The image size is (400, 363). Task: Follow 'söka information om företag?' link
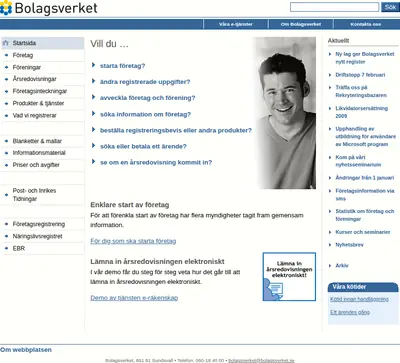tap(145, 114)
